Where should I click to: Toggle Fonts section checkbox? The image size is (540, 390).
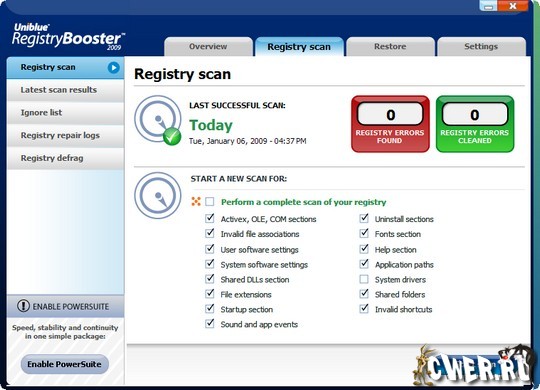pos(364,234)
